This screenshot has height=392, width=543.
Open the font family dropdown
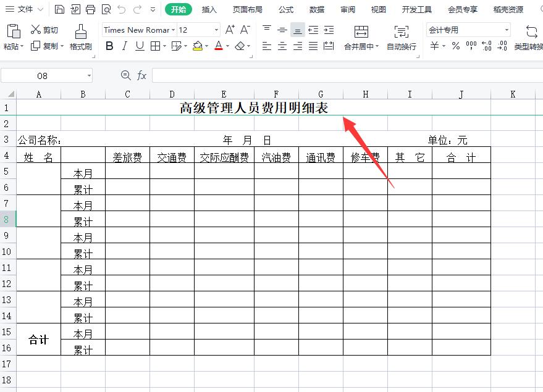(172, 30)
